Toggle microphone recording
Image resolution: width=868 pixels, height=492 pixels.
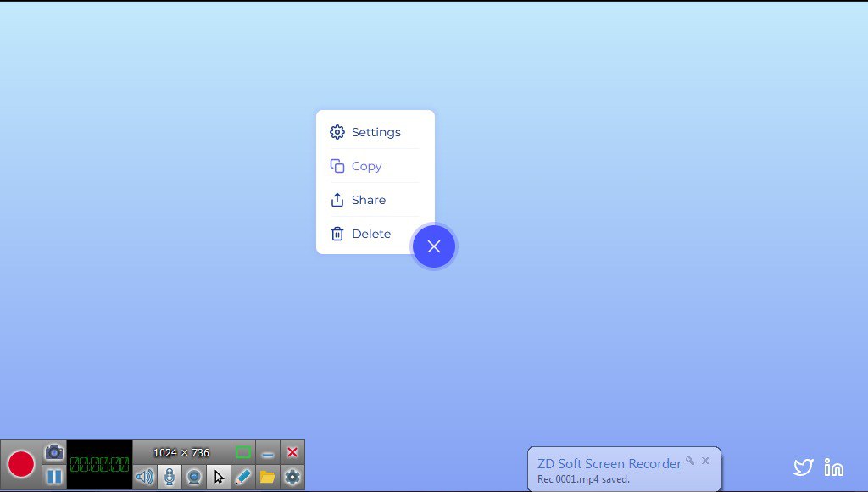point(170,477)
